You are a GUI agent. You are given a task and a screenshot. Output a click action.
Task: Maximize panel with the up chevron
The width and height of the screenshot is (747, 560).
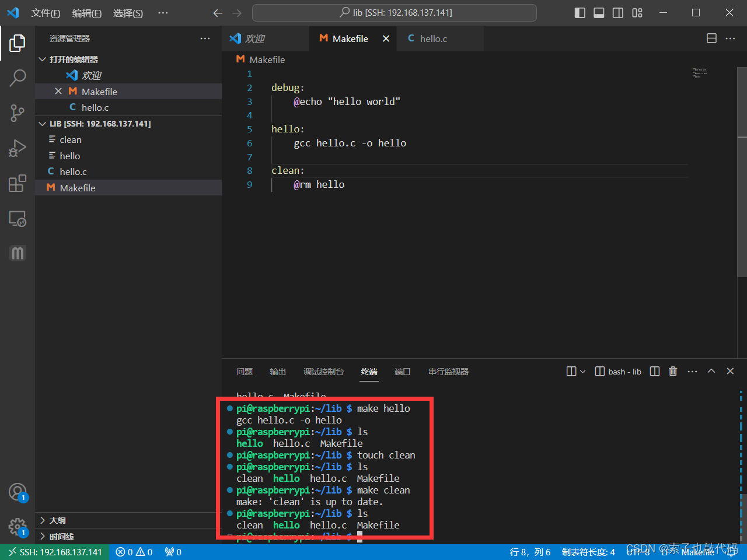coord(711,371)
